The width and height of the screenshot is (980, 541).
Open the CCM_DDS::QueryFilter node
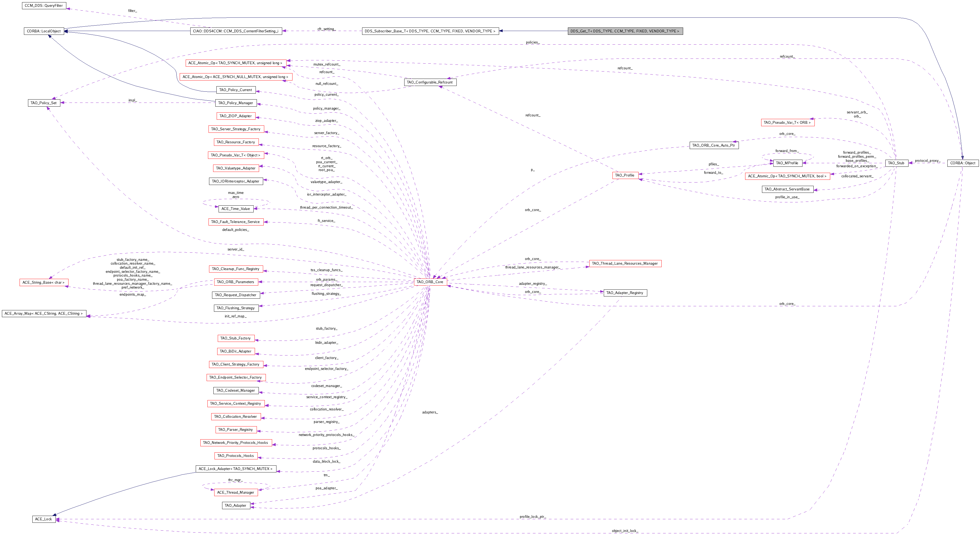coord(44,6)
